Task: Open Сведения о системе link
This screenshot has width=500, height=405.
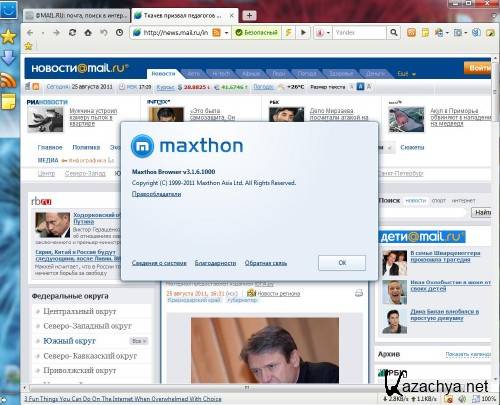Action: point(159,263)
